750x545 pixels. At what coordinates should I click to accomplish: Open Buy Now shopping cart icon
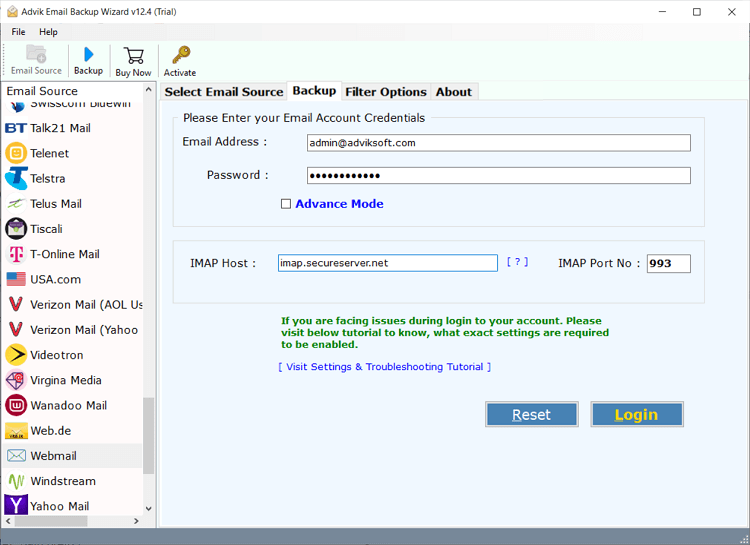pos(133,56)
